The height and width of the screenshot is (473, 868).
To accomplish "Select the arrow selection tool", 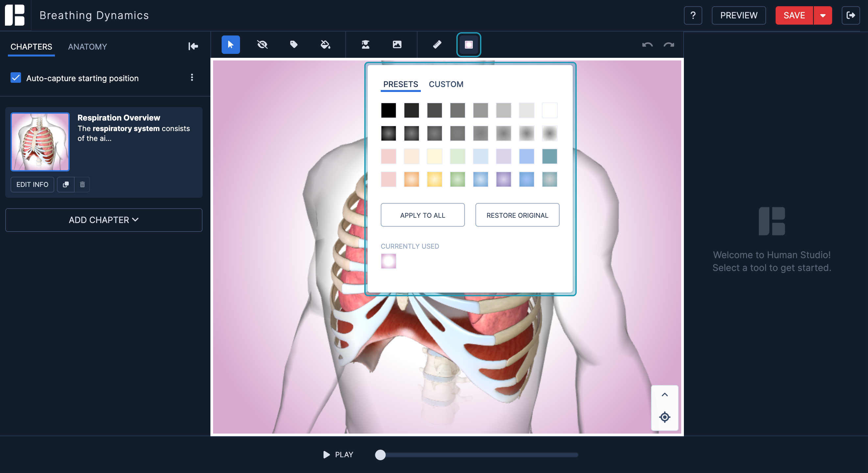I will coord(230,44).
